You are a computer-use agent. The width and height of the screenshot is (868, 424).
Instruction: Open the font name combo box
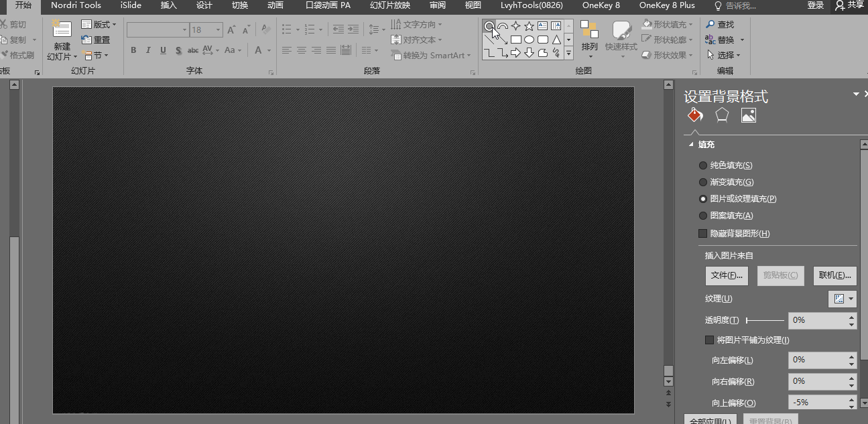coord(158,30)
